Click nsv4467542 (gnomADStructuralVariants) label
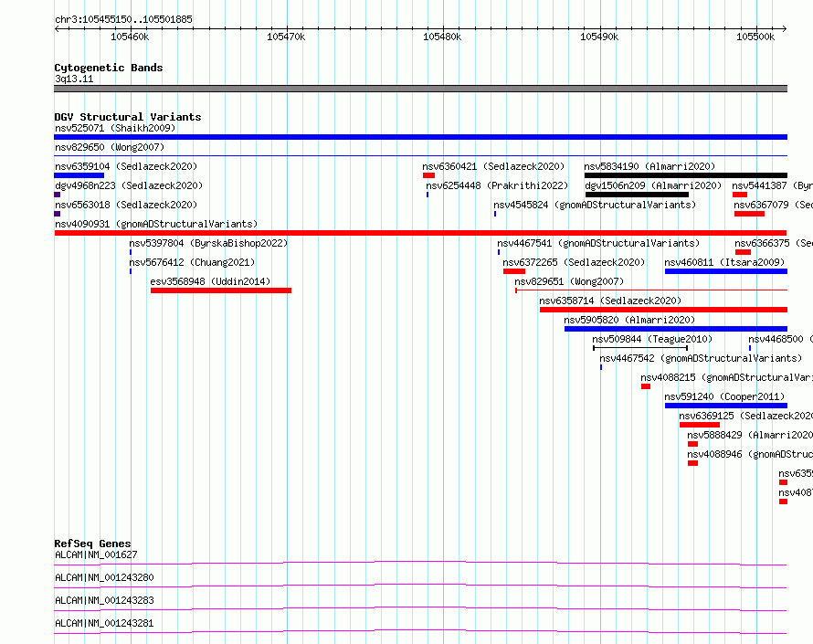 [x=701, y=358]
